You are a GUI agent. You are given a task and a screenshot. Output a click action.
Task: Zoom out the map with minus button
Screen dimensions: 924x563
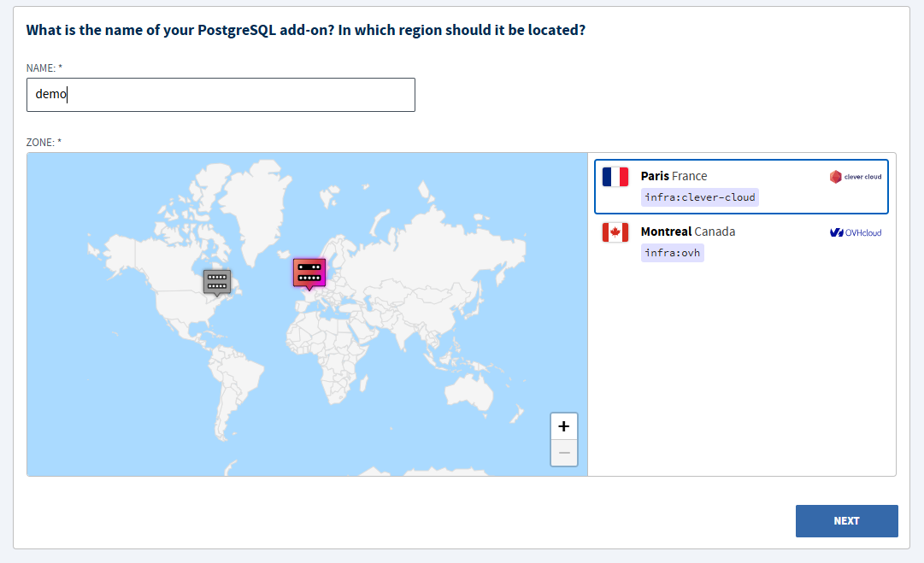tap(564, 453)
